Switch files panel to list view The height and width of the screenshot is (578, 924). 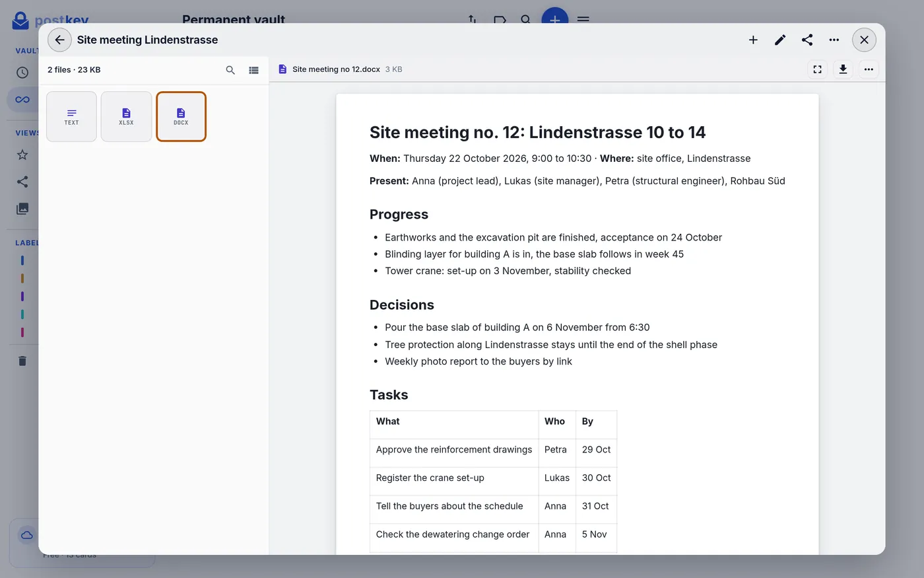pos(253,70)
